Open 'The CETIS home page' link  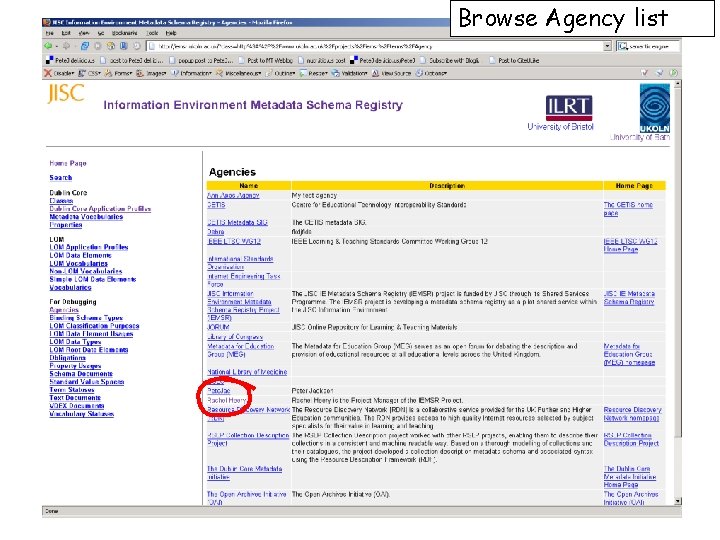point(628,209)
